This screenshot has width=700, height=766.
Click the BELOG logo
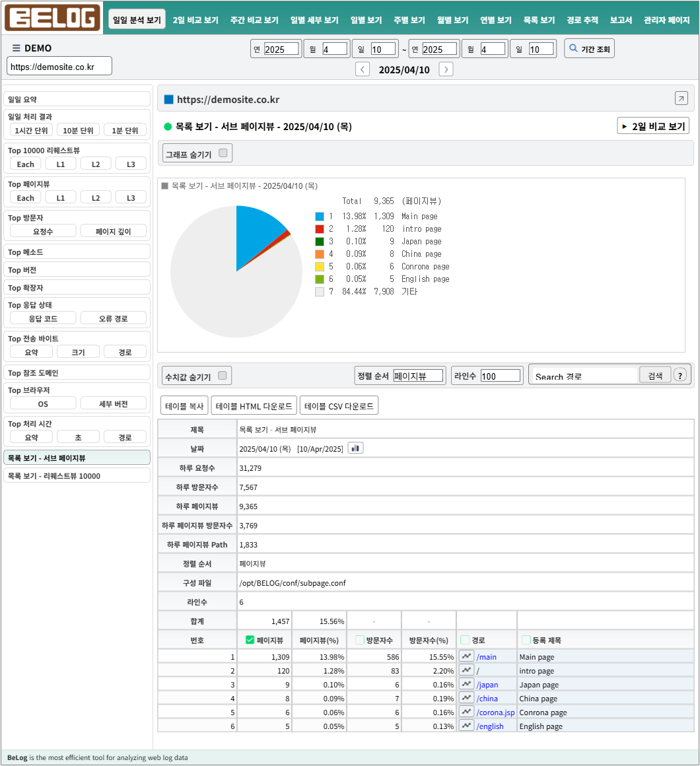[52, 18]
